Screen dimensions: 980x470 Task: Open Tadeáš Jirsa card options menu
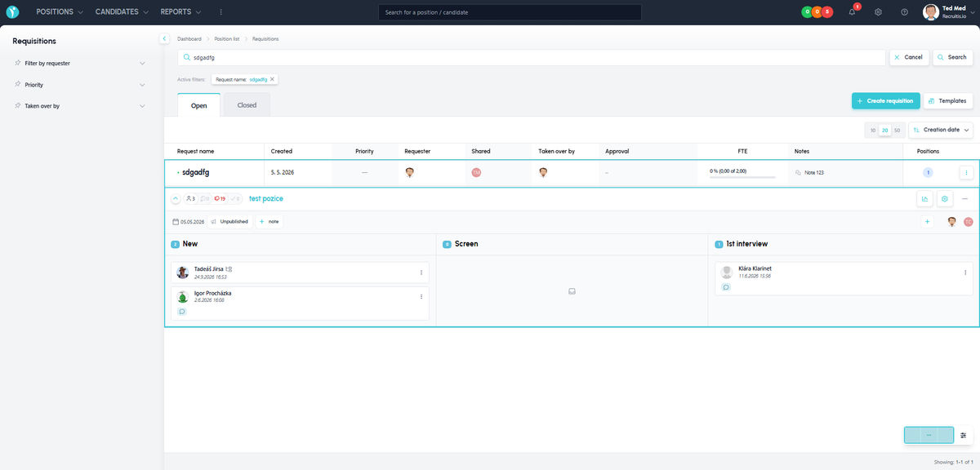(x=421, y=273)
